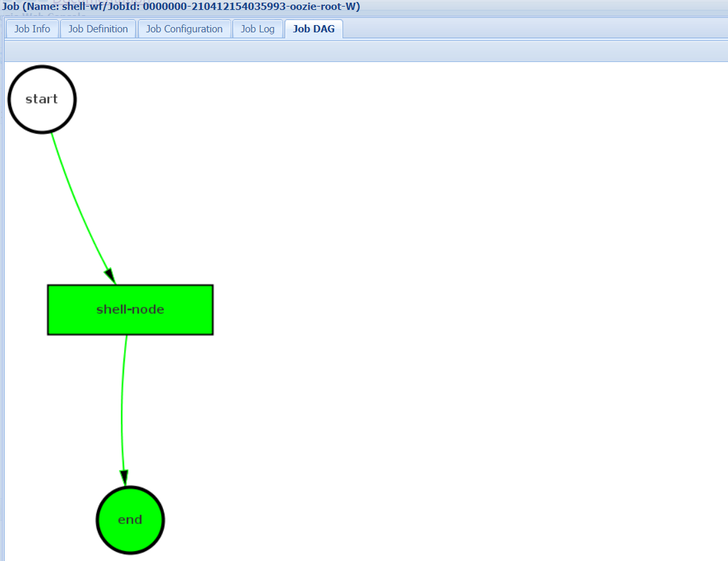The width and height of the screenshot is (728, 561).
Task: Click the start node circle
Action: [42, 100]
